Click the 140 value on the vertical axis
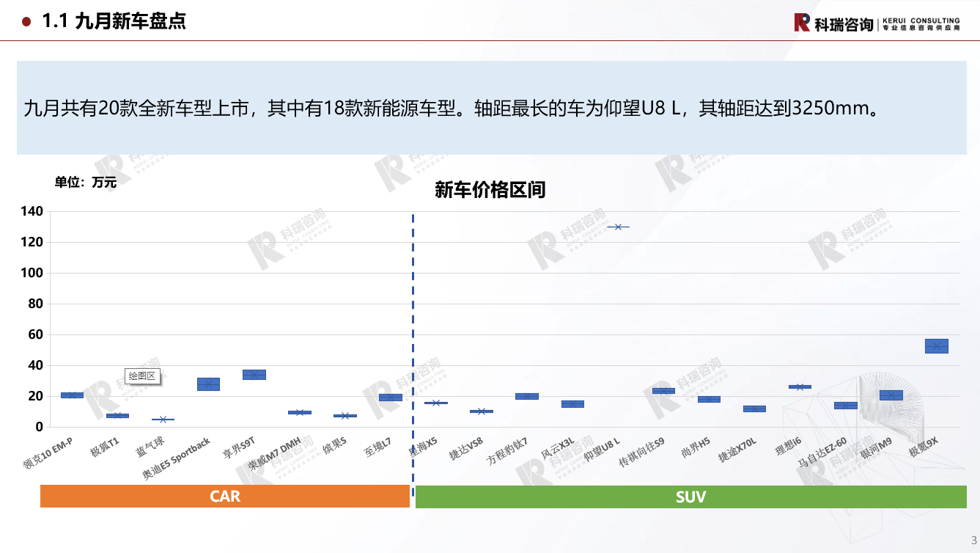 click(x=32, y=211)
